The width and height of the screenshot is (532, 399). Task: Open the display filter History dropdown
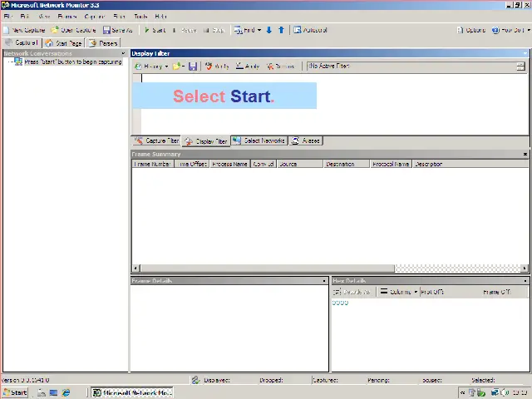point(151,66)
